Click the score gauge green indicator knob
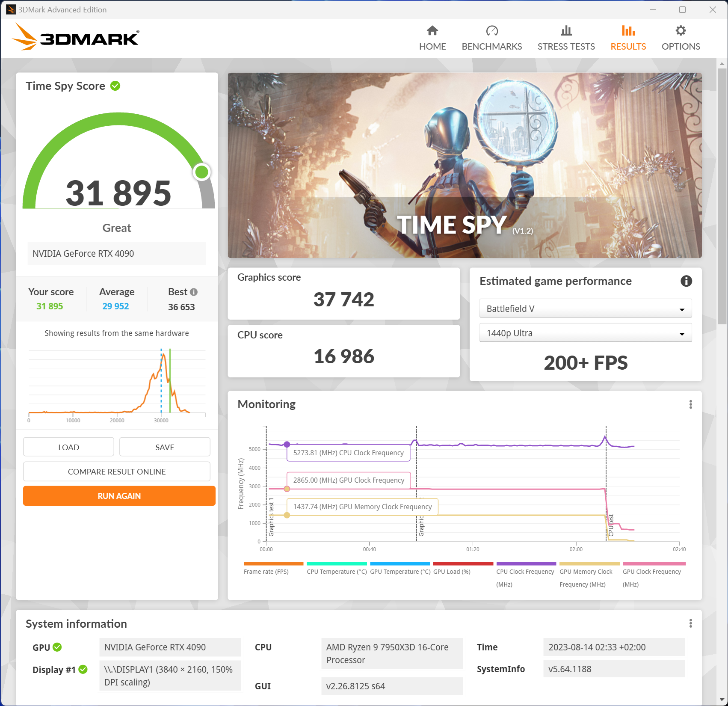 tap(201, 172)
